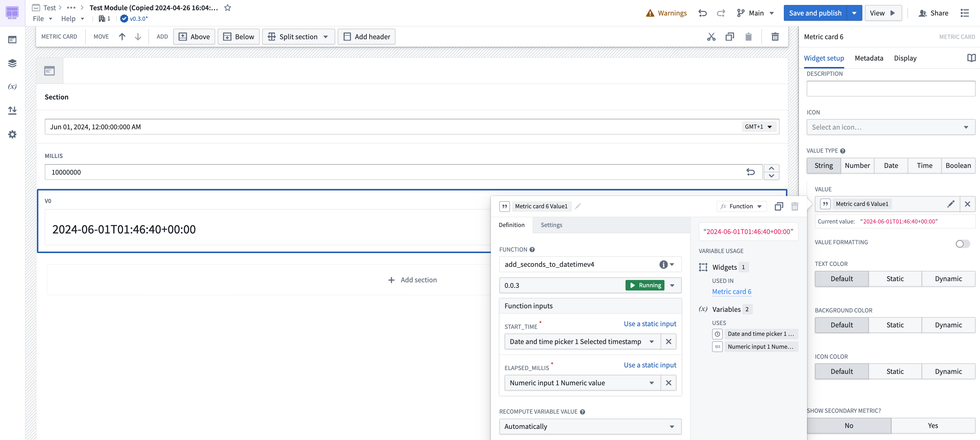Increment the MILLIS value with stepper up

[x=771, y=168]
